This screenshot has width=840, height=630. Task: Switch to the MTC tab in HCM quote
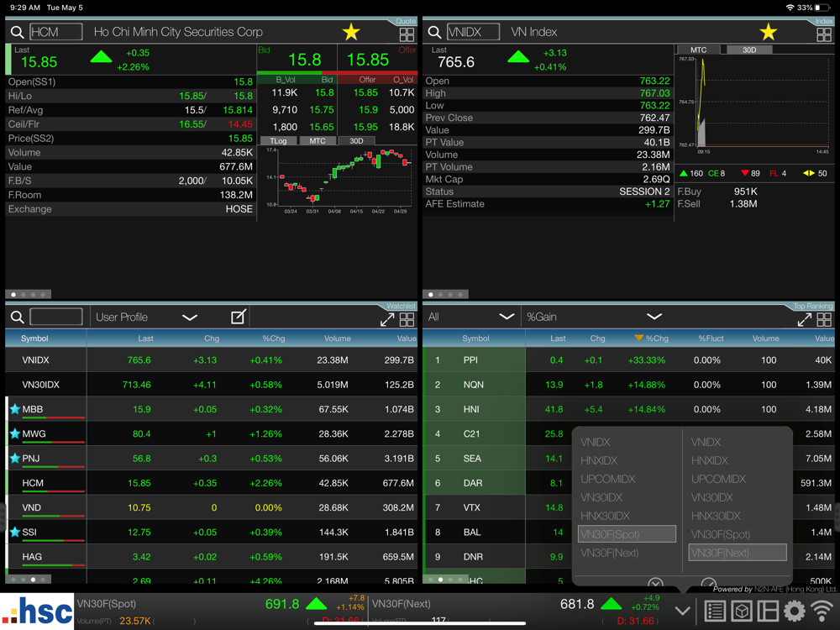[x=318, y=141]
